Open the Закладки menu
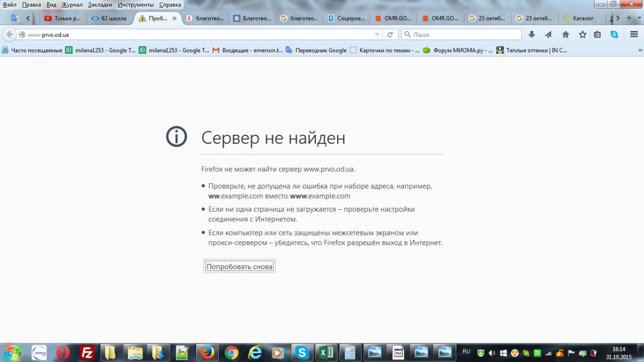 pos(100,5)
